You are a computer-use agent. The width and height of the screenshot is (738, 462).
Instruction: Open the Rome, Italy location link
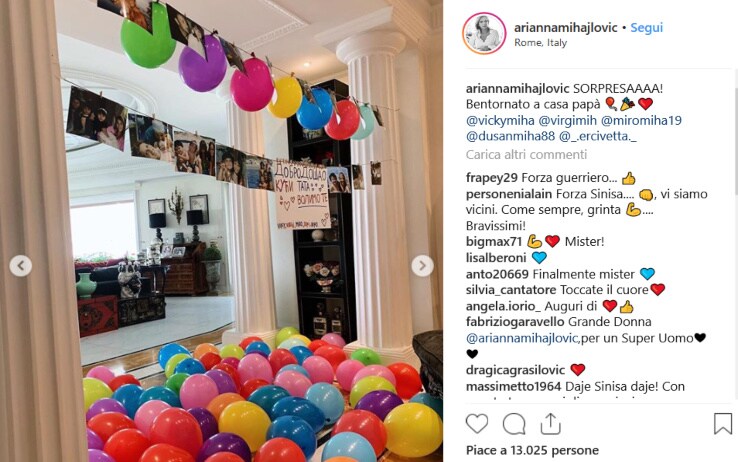click(x=540, y=42)
